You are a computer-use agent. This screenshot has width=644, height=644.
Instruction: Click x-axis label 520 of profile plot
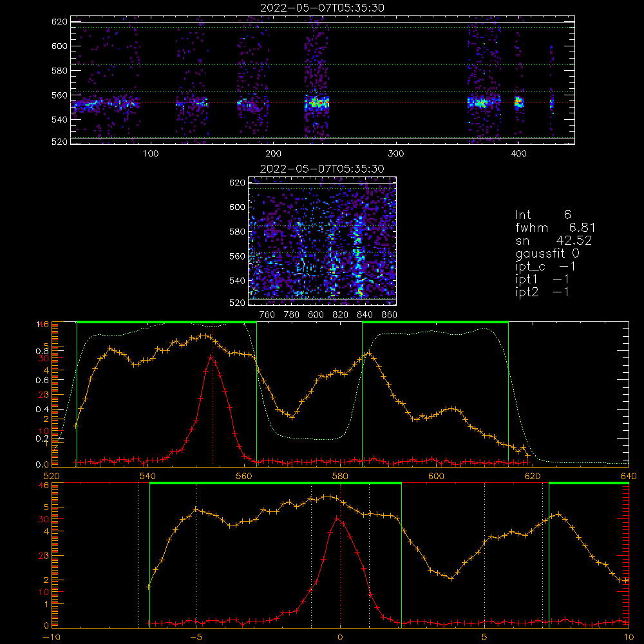(x=52, y=476)
